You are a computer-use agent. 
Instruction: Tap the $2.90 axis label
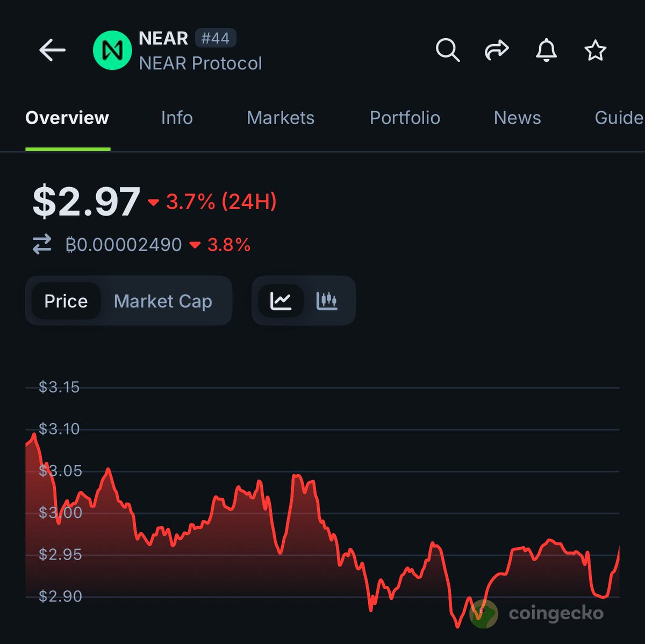point(60,596)
